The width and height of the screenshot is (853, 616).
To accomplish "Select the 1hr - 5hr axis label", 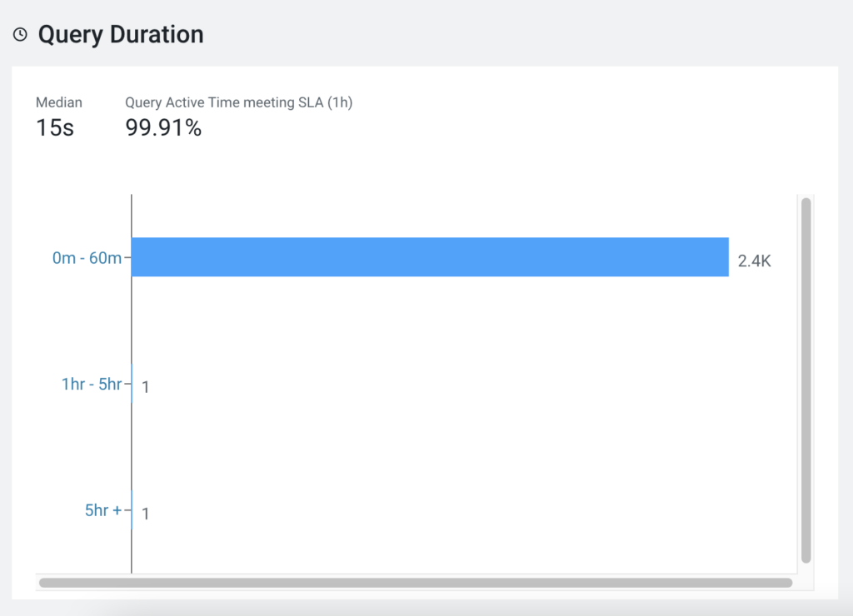I will [x=92, y=385].
